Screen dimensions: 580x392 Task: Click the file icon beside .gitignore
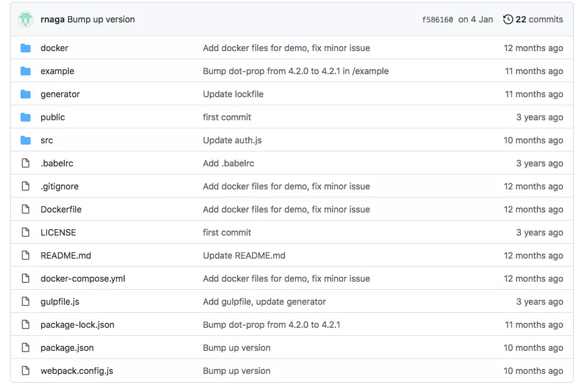pyautogui.click(x=26, y=186)
